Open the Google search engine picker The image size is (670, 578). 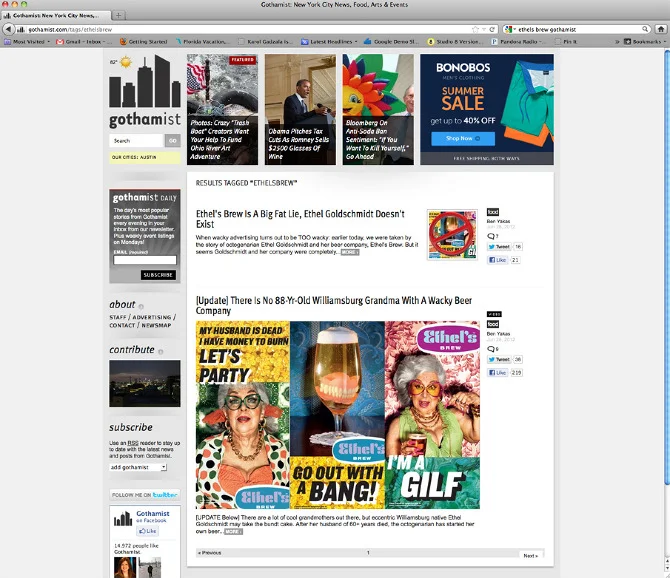510,29
